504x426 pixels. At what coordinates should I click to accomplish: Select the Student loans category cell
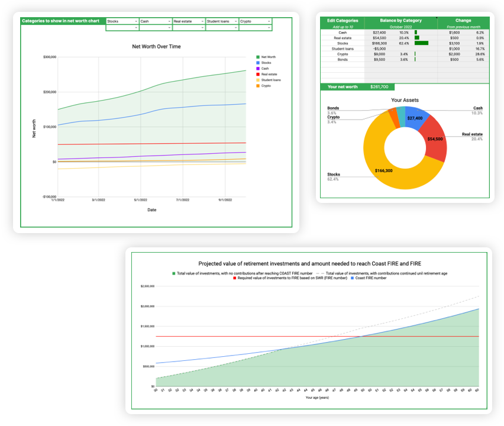343,49
